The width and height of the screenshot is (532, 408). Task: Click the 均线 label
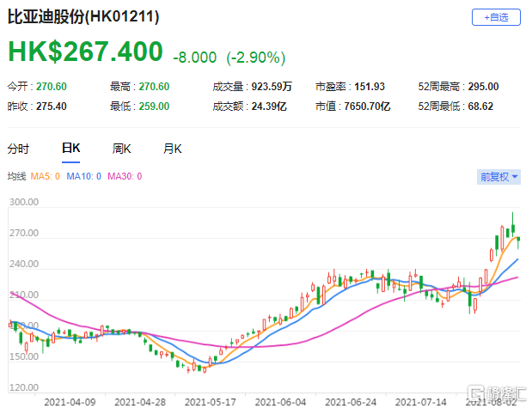16,176
